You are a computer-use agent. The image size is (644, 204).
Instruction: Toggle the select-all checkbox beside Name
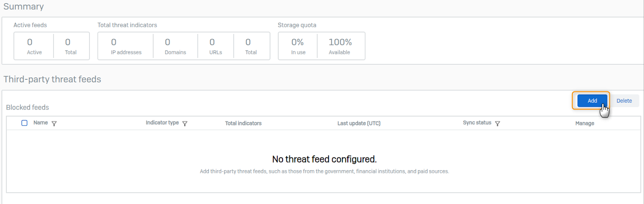[x=24, y=123]
